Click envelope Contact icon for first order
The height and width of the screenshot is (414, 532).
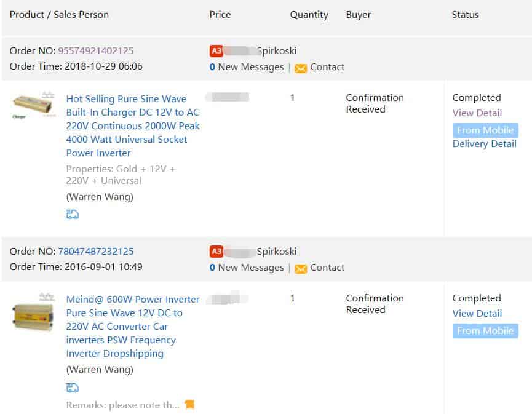pos(301,68)
